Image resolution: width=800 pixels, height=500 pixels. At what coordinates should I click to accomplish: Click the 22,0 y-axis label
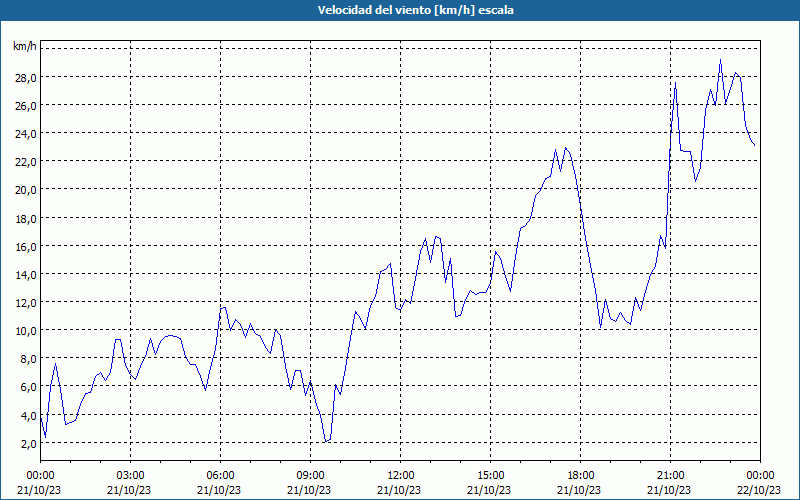(x=26, y=162)
